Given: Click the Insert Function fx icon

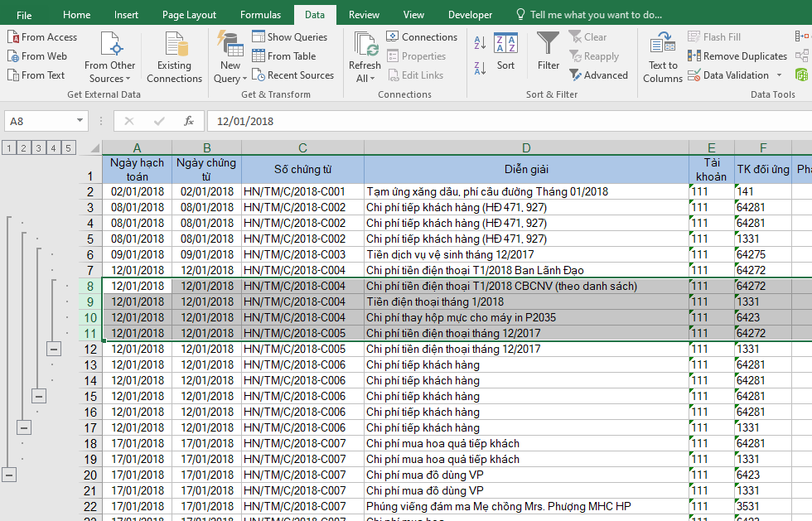Looking at the screenshot, I should click(x=188, y=121).
